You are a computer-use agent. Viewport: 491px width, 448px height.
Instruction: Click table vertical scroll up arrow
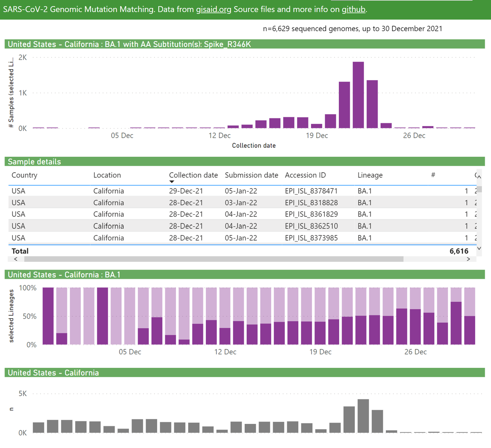click(479, 176)
